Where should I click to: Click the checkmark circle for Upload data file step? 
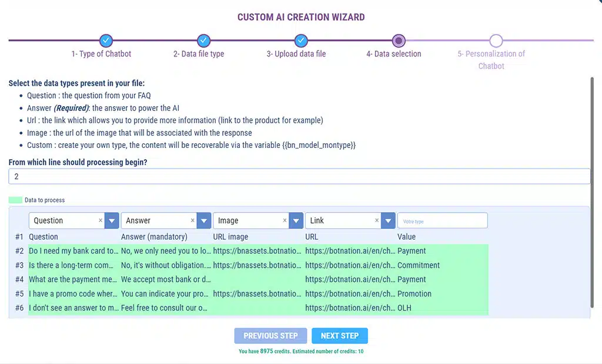[x=301, y=41]
